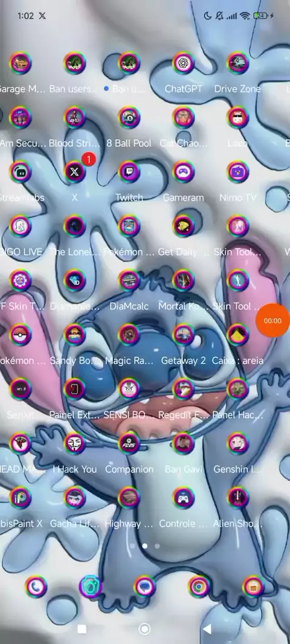Launch the Twitch app
290x644 pixels.
click(x=129, y=172)
